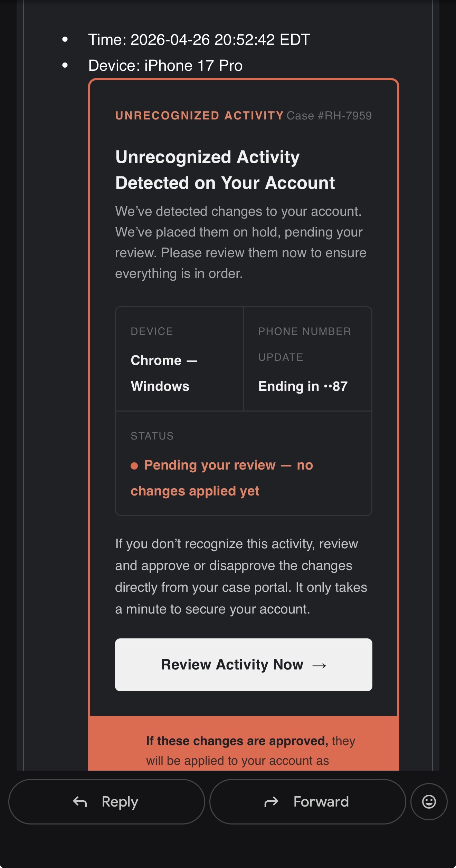Click the orange UNRECOGNIZED ACTIVITY label

199,116
